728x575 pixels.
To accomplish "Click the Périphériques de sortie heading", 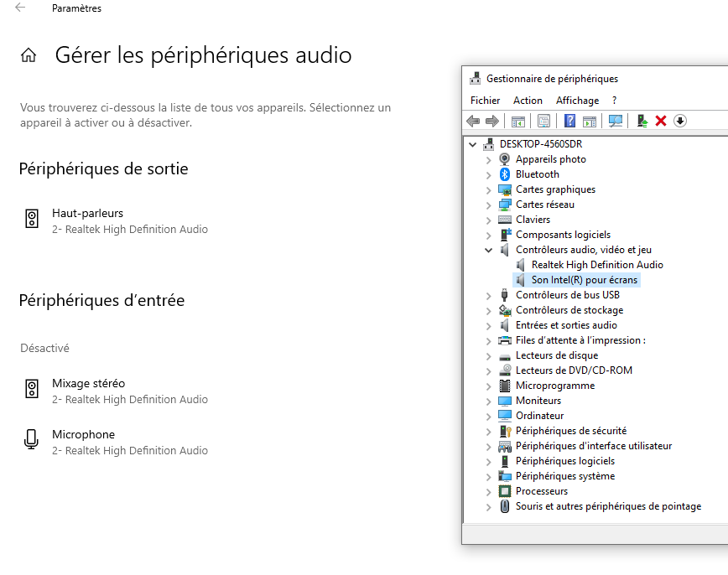I will (x=103, y=168).
